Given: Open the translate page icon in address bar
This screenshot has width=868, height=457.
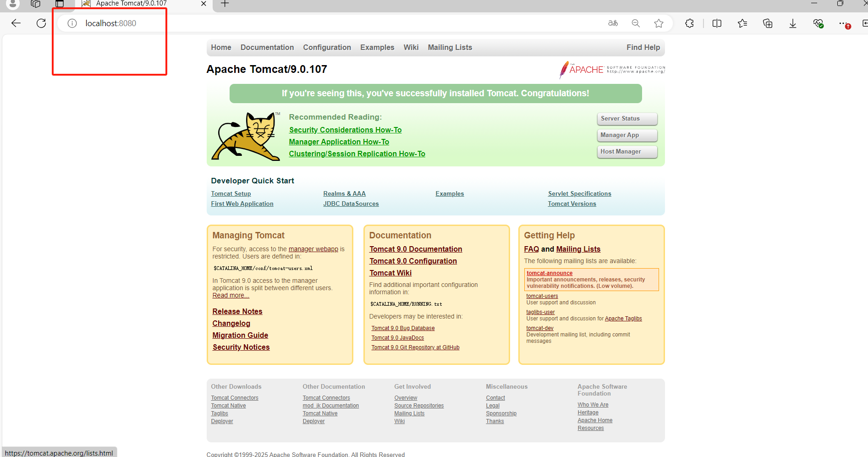Looking at the screenshot, I should [613, 23].
